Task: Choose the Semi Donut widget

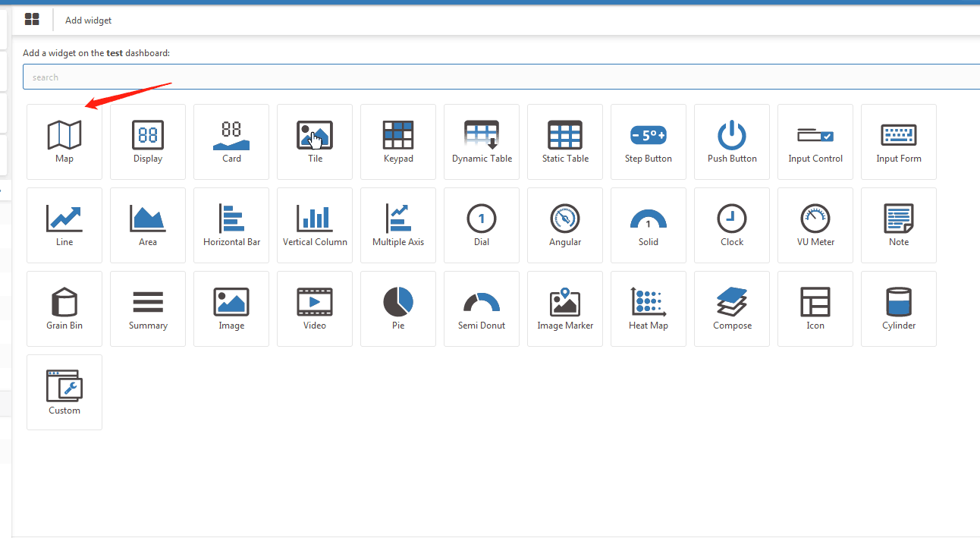Action: [x=482, y=309]
